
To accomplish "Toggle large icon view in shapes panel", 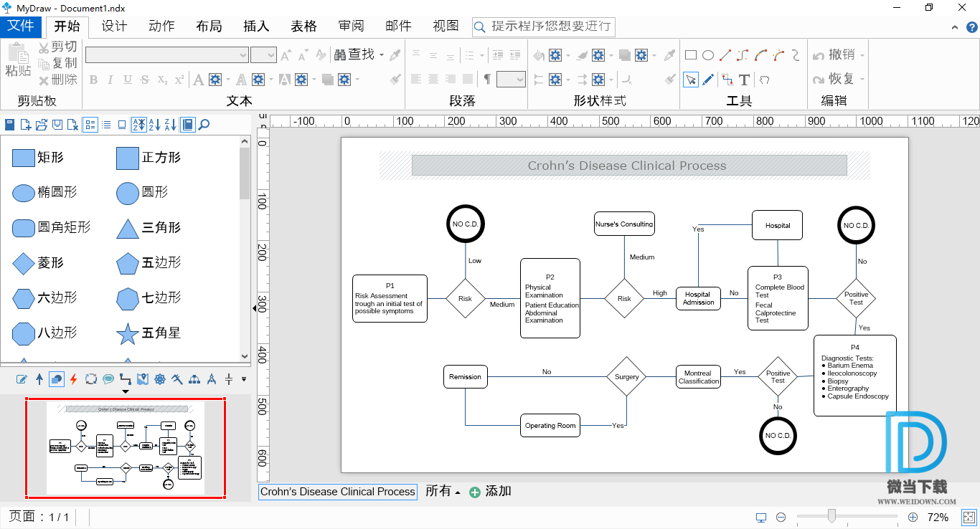I will point(122,125).
